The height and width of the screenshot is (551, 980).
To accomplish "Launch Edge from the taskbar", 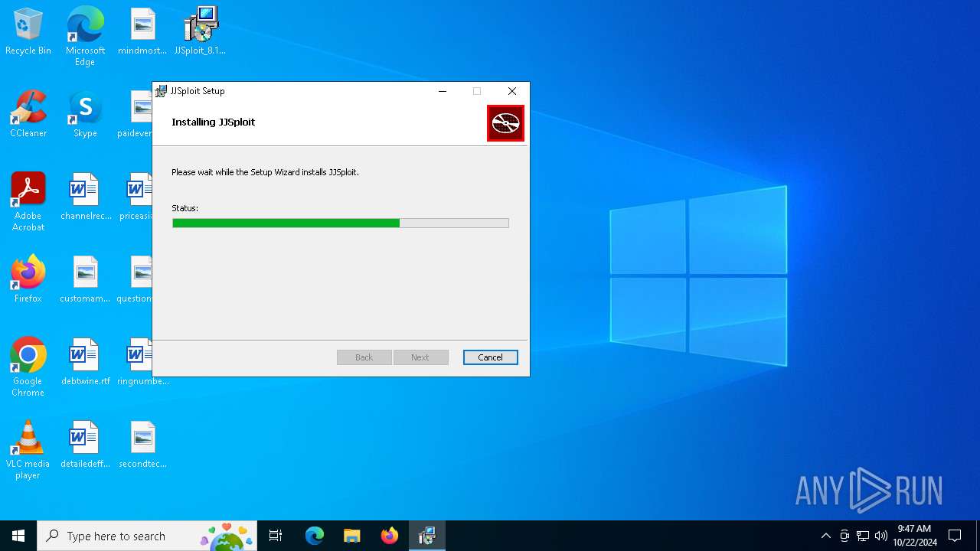I will coord(315,536).
